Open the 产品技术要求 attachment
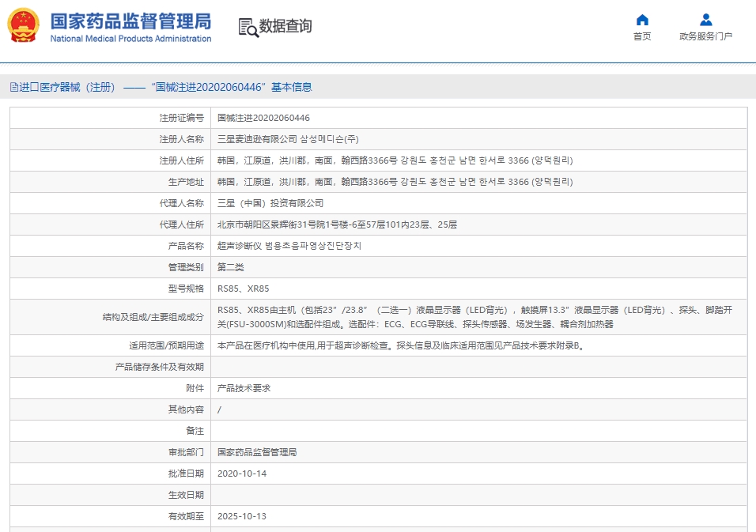Image resolution: width=756 pixels, height=532 pixels. pos(244,388)
